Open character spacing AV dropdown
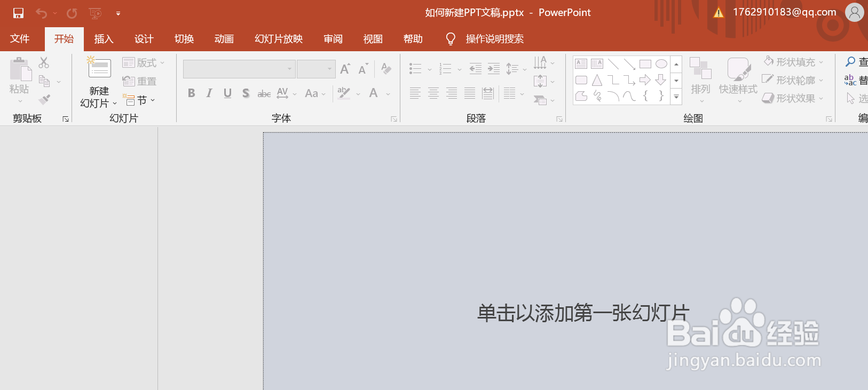The image size is (868, 390). pyautogui.click(x=287, y=93)
